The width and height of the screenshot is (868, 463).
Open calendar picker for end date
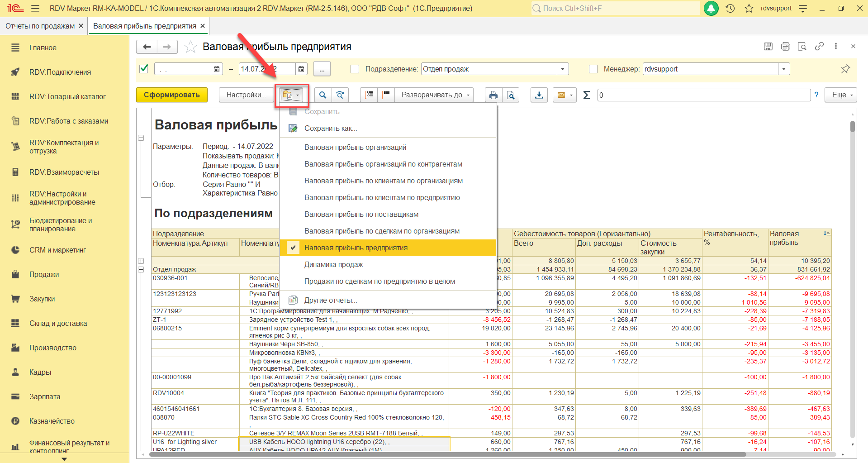pyautogui.click(x=301, y=69)
